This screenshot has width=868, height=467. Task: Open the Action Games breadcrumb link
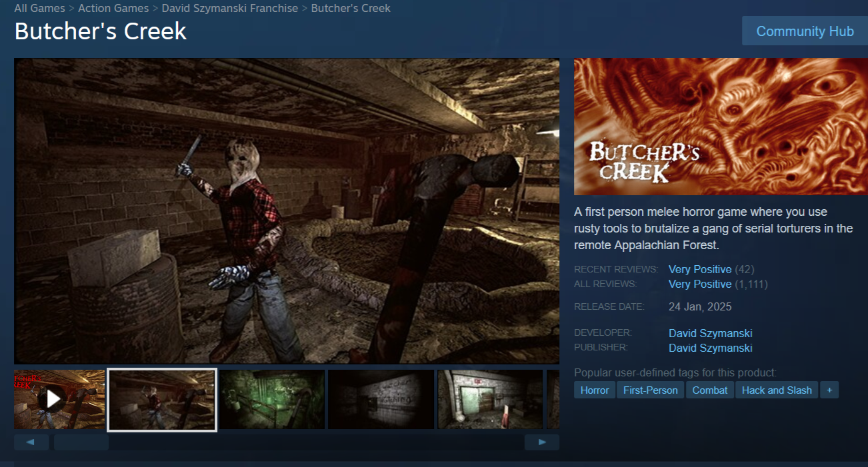113,9
